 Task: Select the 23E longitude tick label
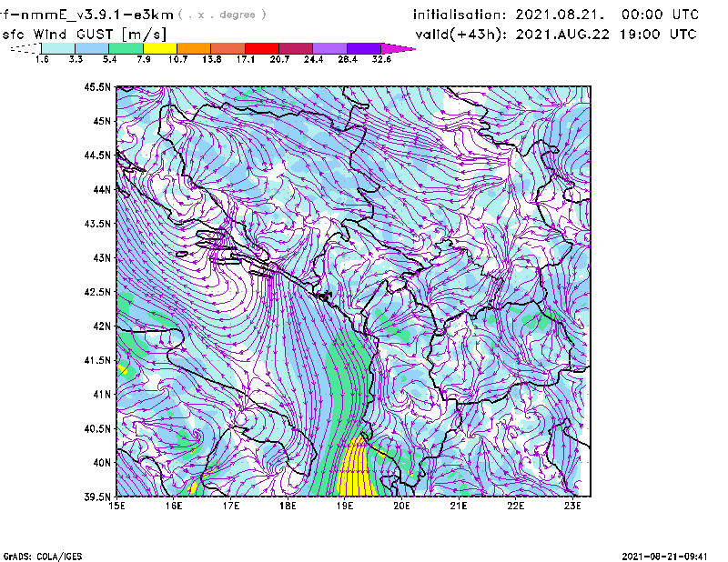pyautogui.click(x=572, y=506)
